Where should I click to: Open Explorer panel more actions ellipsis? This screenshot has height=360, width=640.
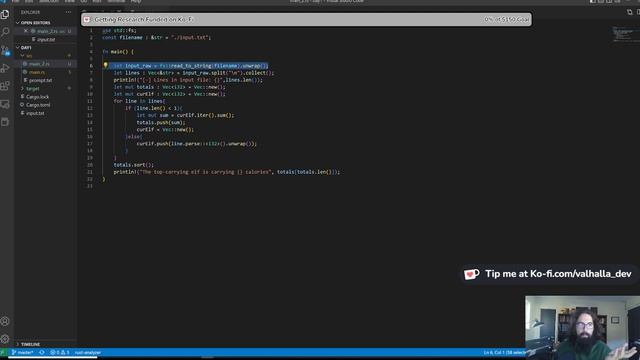pos(68,12)
